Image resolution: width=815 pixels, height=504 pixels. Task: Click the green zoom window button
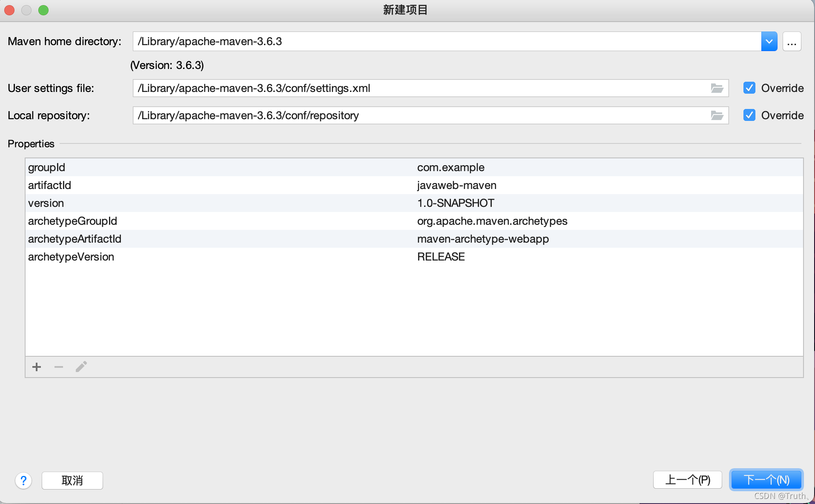[43, 10]
